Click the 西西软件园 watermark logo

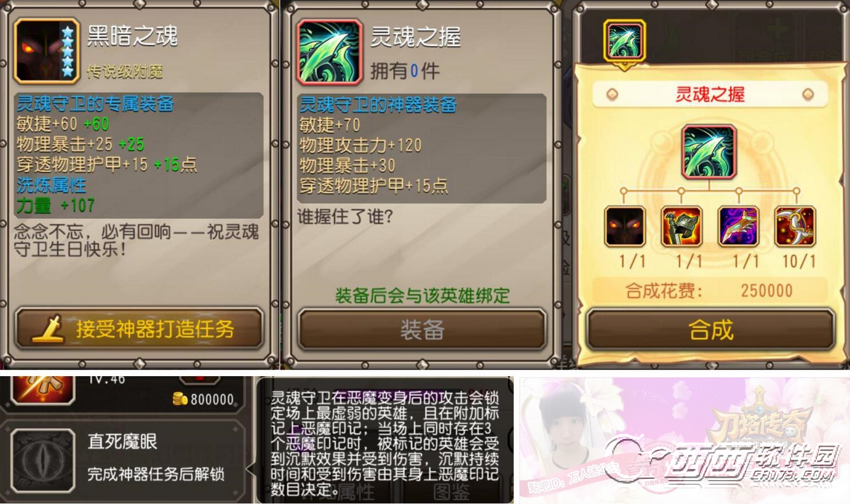(x=723, y=460)
